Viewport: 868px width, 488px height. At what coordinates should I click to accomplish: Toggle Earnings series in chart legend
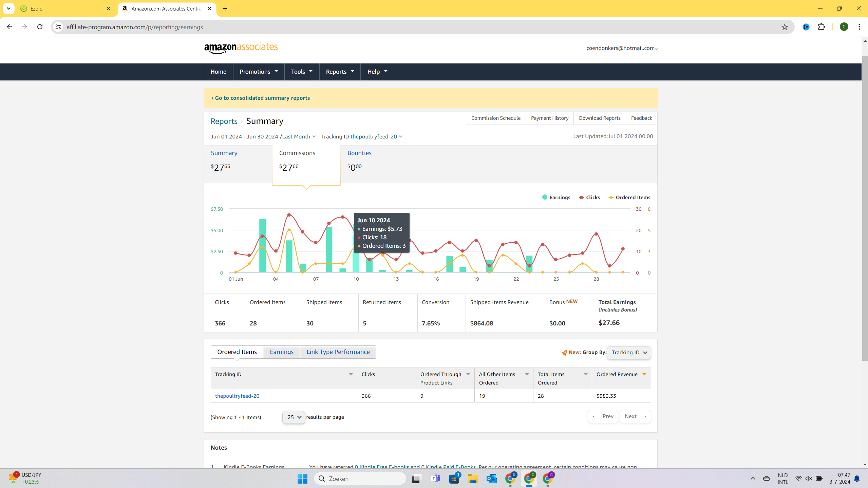556,198
